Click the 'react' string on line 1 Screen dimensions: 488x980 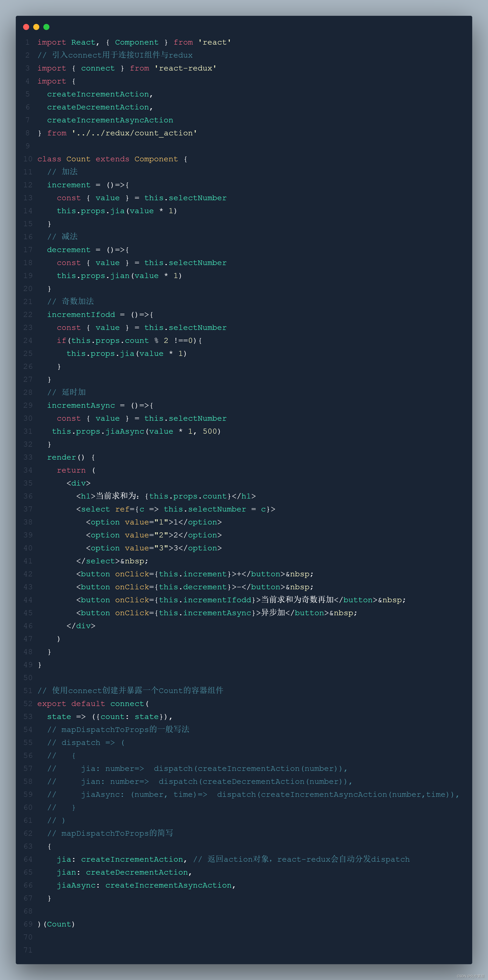point(214,42)
